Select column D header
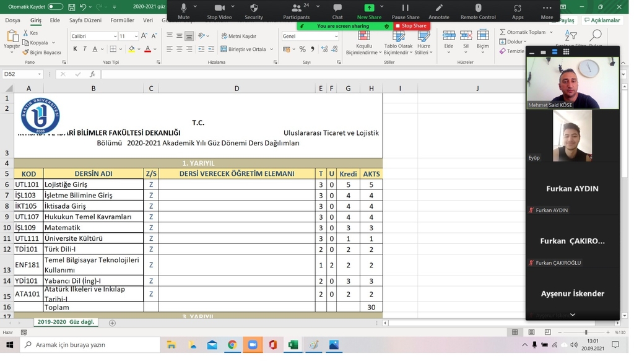Screen dimensions: 634x364 coord(237,88)
